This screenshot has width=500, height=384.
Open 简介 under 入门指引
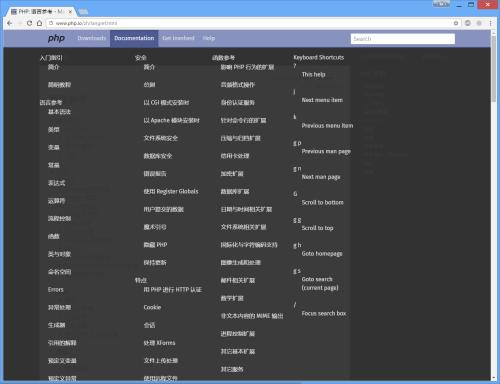[x=53, y=67]
